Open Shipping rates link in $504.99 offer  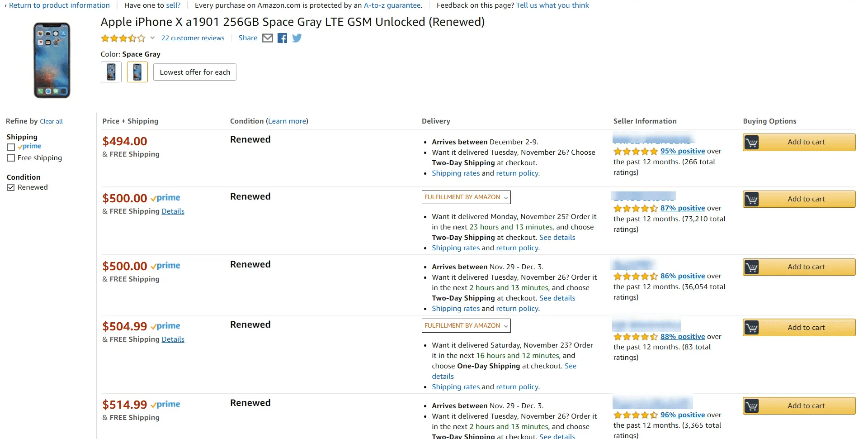(456, 387)
